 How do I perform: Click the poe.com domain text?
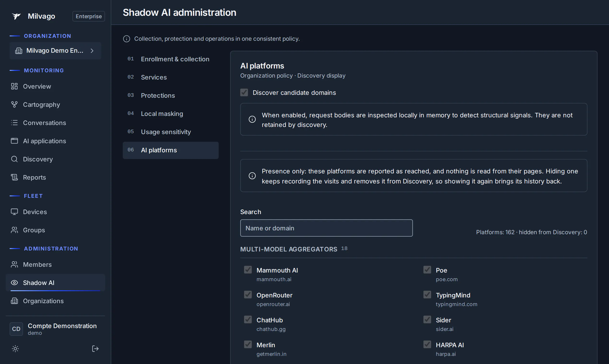click(447, 279)
